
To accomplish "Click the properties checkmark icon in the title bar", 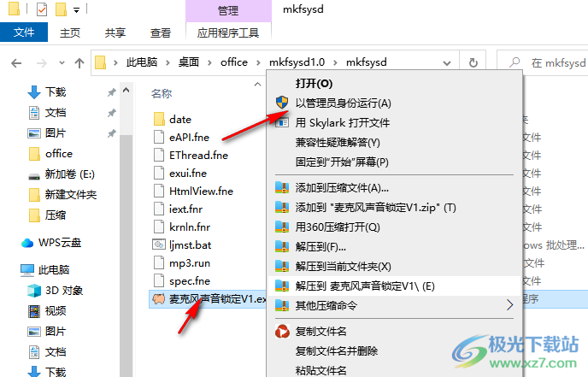I will pyautogui.click(x=42, y=9).
